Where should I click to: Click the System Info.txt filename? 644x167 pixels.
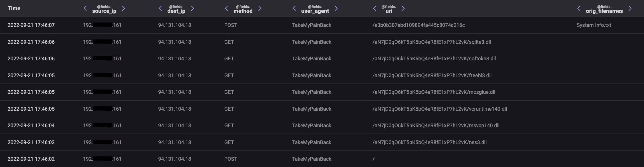pos(594,25)
